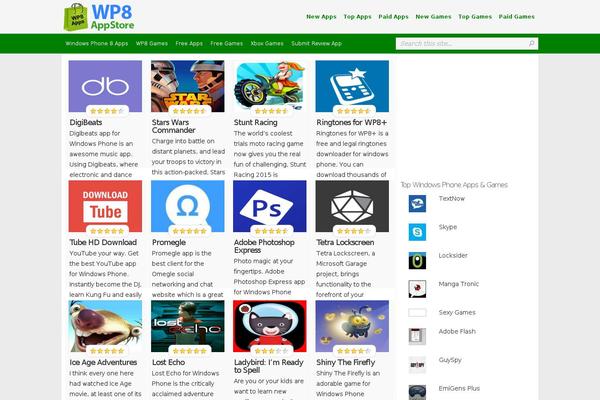Image resolution: width=600 pixels, height=400 pixels.
Task: Open the Ice Age Adventures thumbnail
Action: (x=105, y=326)
